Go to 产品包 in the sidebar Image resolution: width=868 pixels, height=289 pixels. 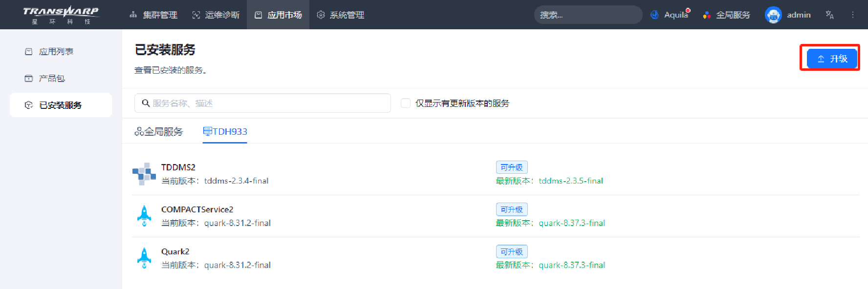tap(61, 78)
